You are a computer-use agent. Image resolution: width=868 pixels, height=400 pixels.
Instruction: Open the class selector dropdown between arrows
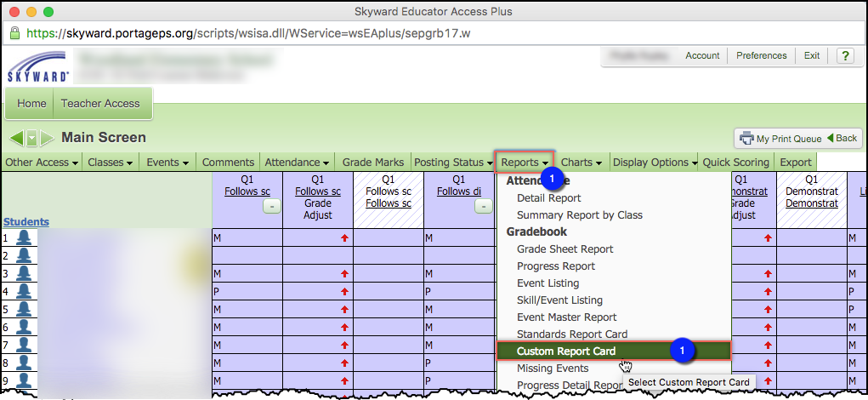pos(32,138)
